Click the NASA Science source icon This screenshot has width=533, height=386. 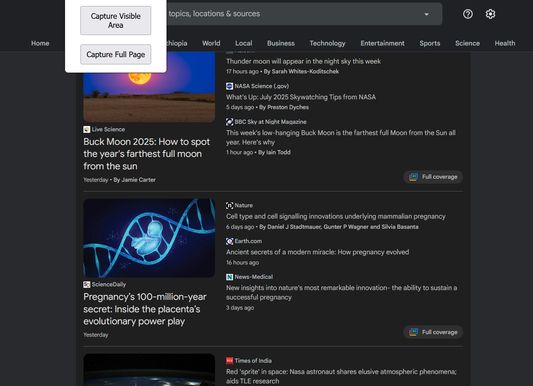[229, 86]
